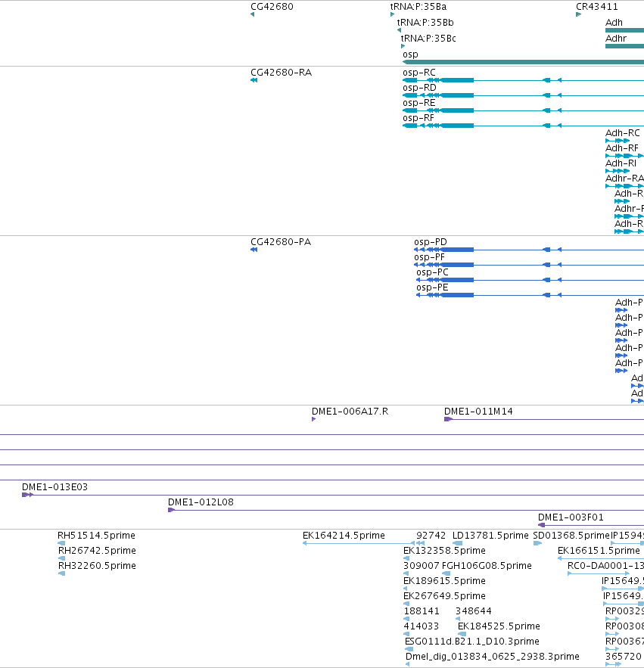Viewport: 644px width, 668px height.
Task: Click the osp gene label
Action: (x=410, y=54)
